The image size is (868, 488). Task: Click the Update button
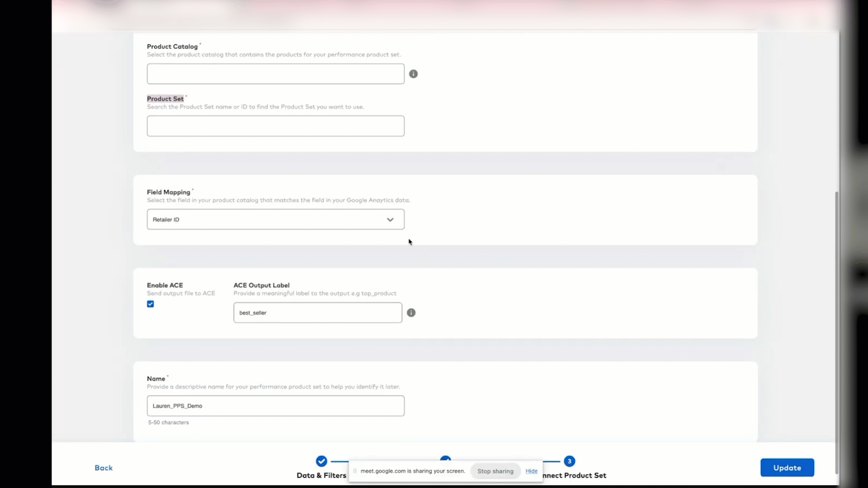click(x=787, y=468)
